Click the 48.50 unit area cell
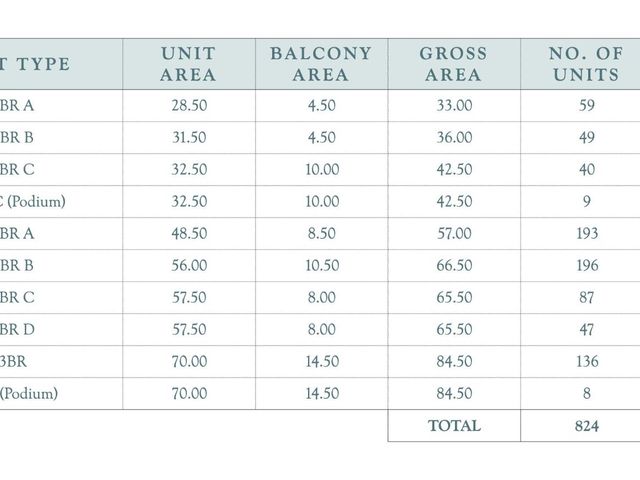The width and height of the screenshot is (640, 480). click(x=189, y=233)
